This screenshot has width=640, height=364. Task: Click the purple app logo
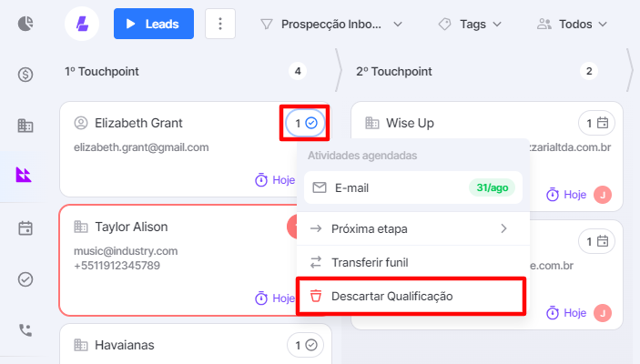[x=82, y=24]
